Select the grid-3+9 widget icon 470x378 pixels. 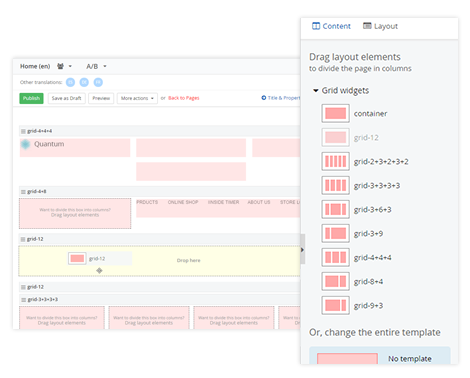[x=335, y=234]
